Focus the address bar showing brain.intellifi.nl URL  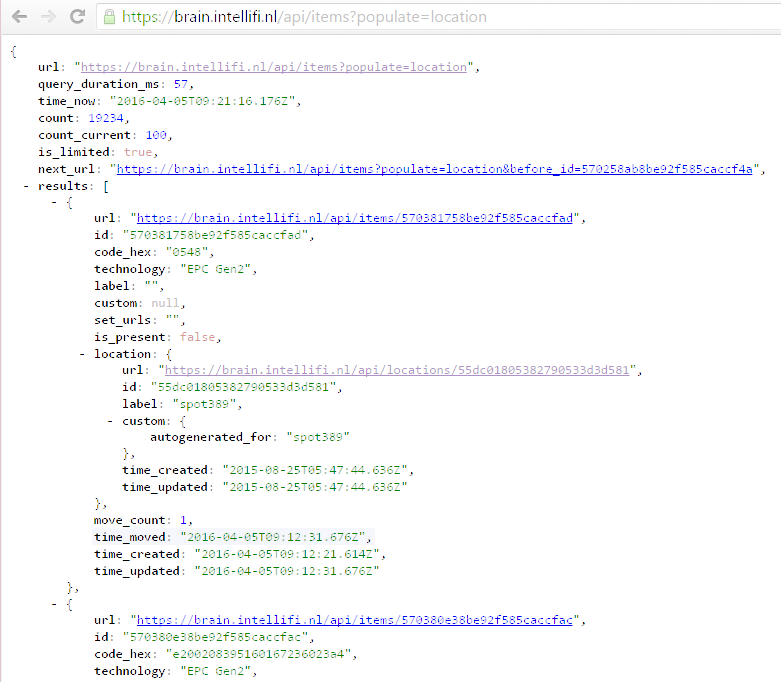pos(438,17)
